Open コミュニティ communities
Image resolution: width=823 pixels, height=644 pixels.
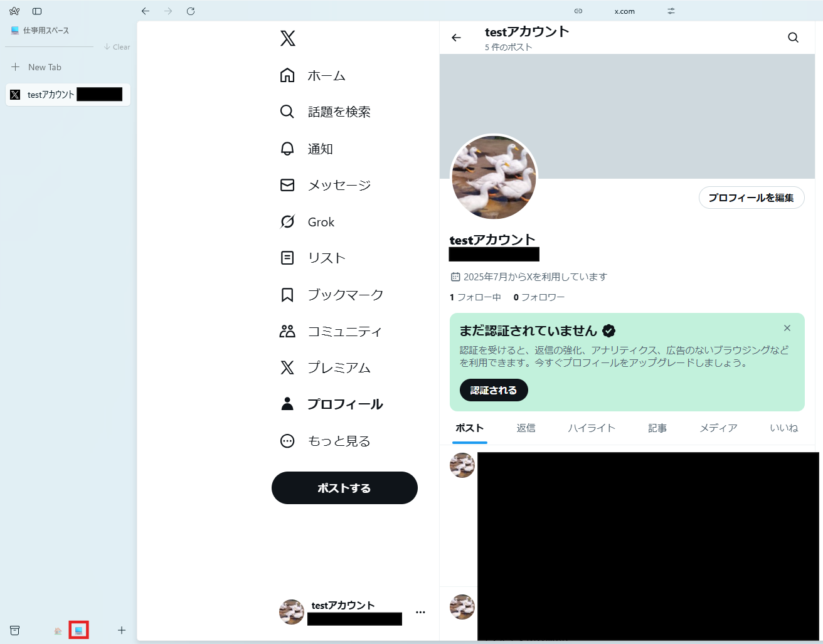[331, 331]
